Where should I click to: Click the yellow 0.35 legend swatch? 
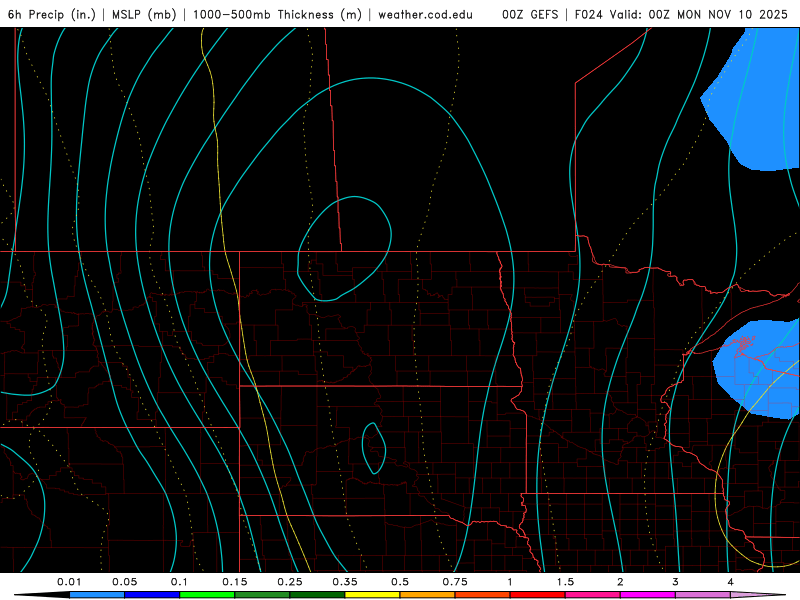pos(372,595)
